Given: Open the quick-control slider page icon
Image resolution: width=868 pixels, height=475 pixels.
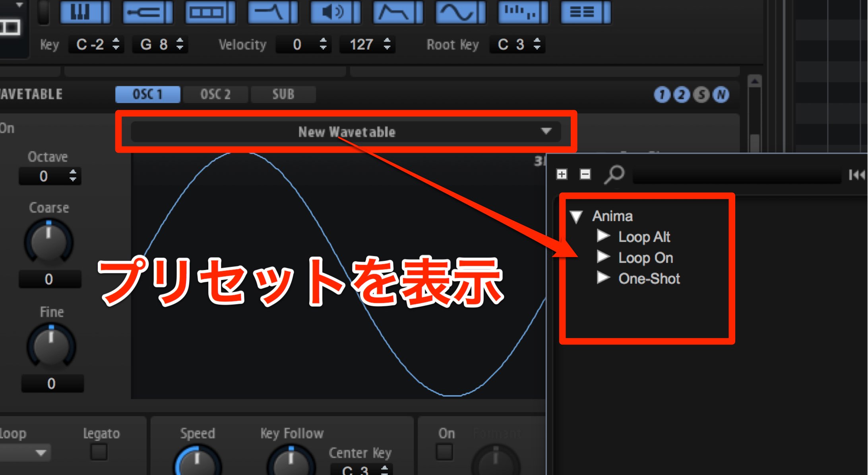Looking at the screenshot, I should (x=147, y=12).
